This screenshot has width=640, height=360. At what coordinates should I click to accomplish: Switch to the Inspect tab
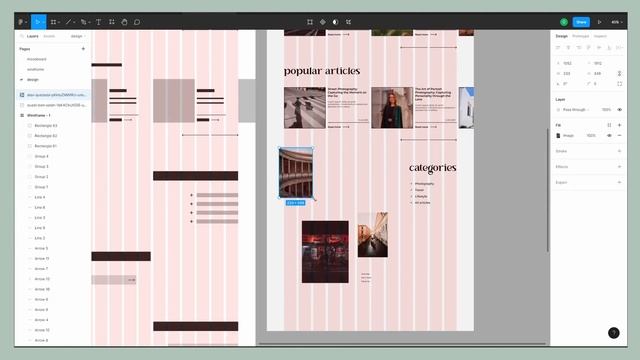click(x=600, y=36)
